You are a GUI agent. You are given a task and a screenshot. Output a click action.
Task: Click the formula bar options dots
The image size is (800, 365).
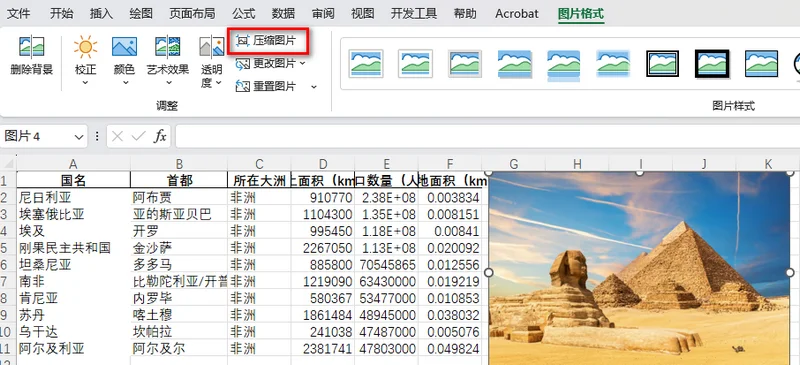[x=97, y=136]
